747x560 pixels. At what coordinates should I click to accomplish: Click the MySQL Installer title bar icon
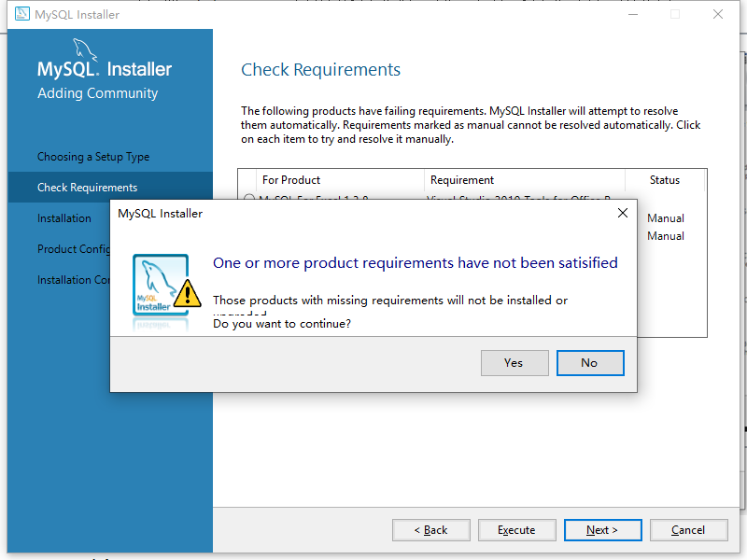[x=21, y=14]
